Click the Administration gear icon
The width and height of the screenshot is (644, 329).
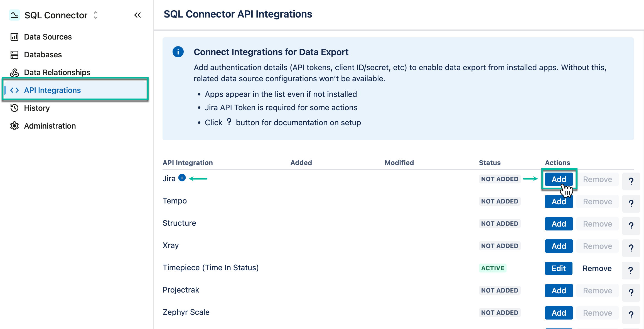14,126
